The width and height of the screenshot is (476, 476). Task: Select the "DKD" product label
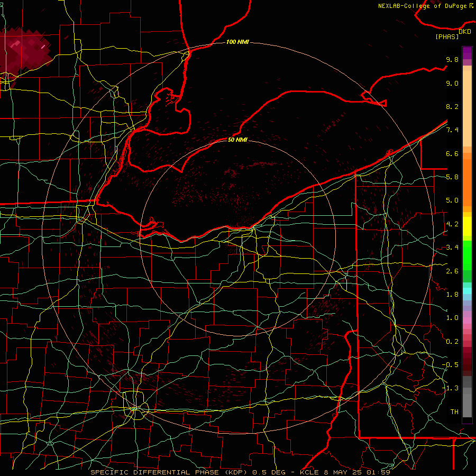click(x=464, y=32)
